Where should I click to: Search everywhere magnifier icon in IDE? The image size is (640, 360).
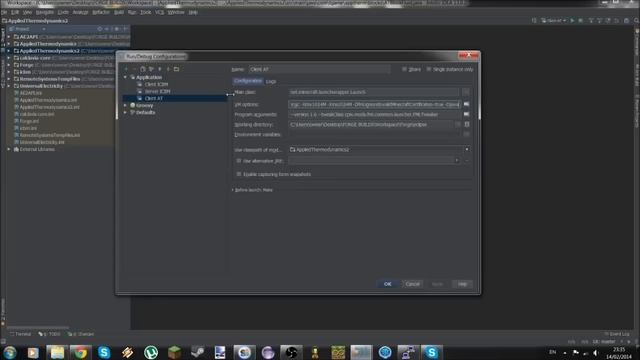pyautogui.click(x=636, y=20)
